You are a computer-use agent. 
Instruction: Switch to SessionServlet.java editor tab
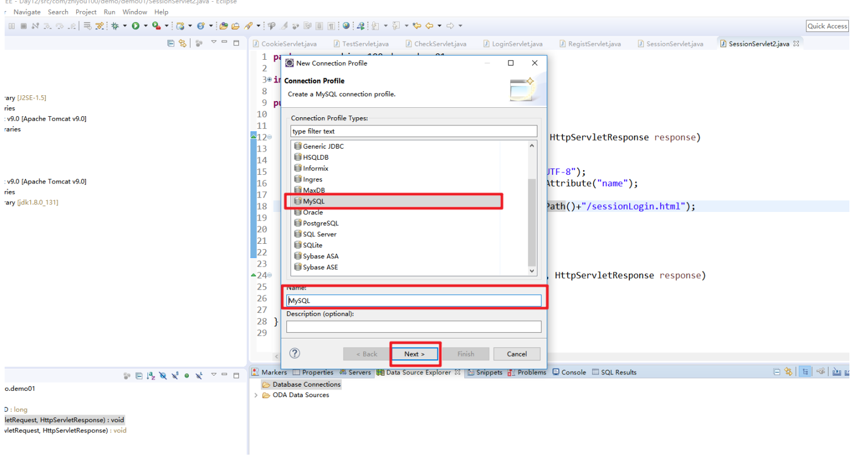coord(670,44)
